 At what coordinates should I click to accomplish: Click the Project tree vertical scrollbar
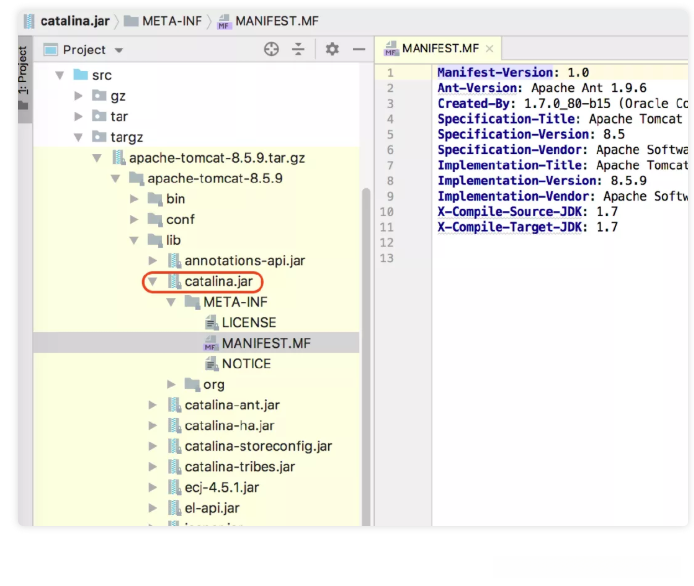click(x=366, y=356)
